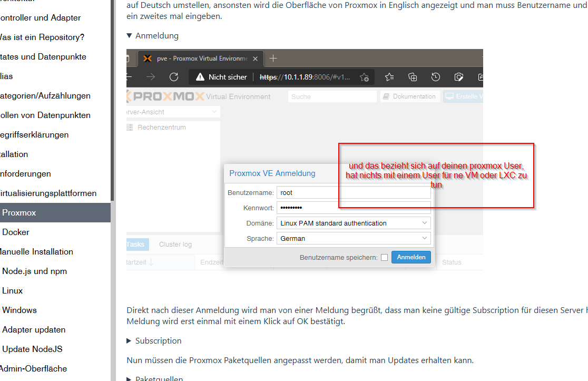Open Virtualisierungsplattformen sidebar entry
Viewport: 588px width, 381px height.
[48, 193]
